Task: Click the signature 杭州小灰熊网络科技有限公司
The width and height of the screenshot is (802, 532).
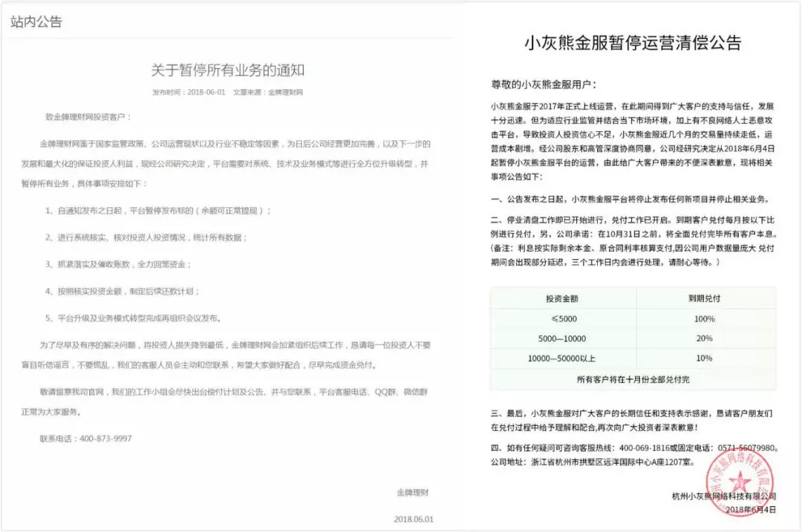Action: tap(724, 496)
